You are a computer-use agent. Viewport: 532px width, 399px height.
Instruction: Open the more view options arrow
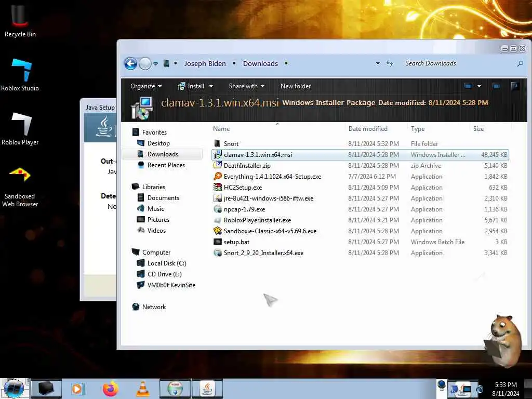[479, 86]
